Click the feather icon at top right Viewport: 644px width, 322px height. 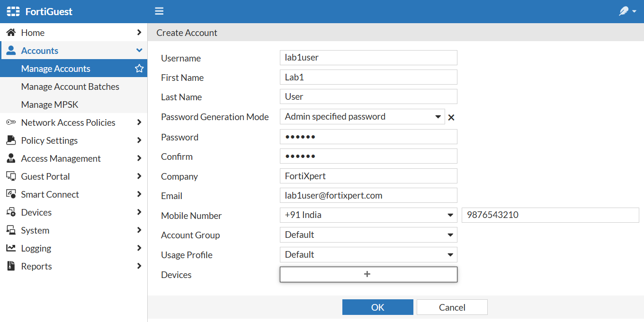(624, 10)
